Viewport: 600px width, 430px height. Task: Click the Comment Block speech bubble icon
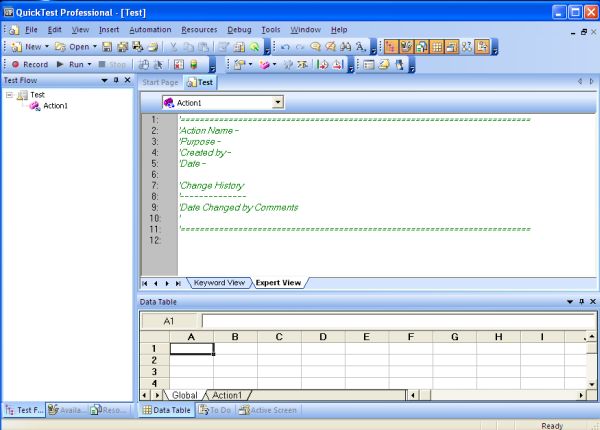pyautogui.click(x=315, y=47)
